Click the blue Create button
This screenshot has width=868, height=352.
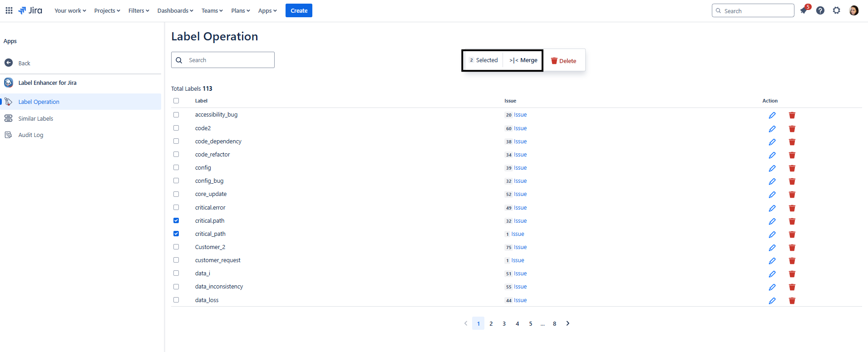(x=299, y=10)
